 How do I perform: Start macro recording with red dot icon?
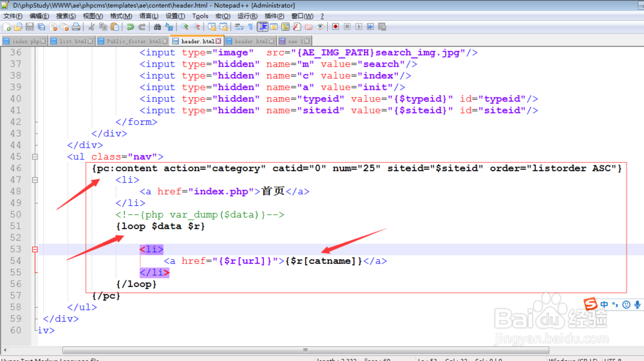pos(336,26)
